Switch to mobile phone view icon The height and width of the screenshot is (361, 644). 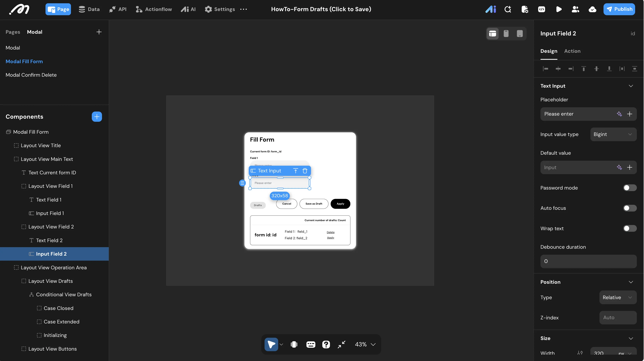pos(506,34)
